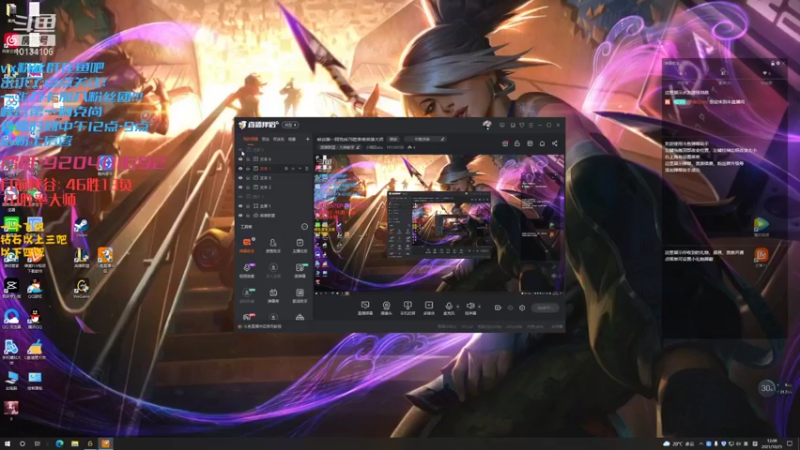Collapse the toolbox with the circled minus icon
Viewport: 800px width, 450px height.
[x=305, y=227]
